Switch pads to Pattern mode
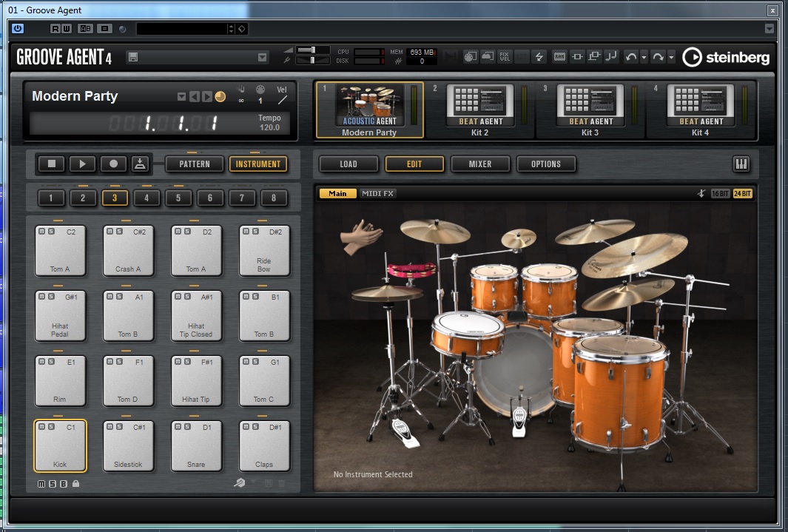Viewport: 788px width, 532px height. point(194,164)
